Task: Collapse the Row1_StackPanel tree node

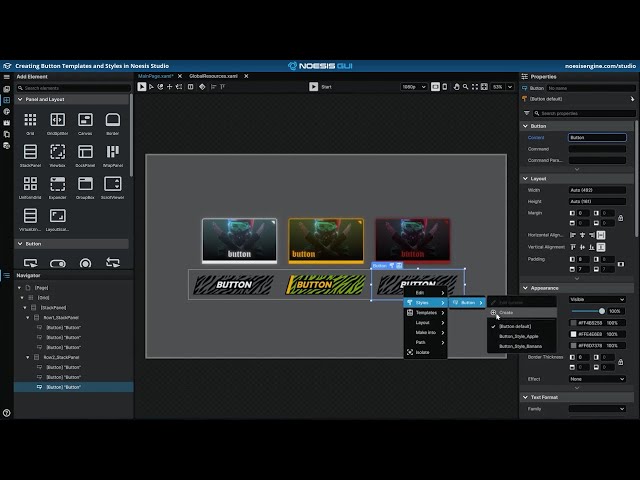Action: tap(28, 318)
